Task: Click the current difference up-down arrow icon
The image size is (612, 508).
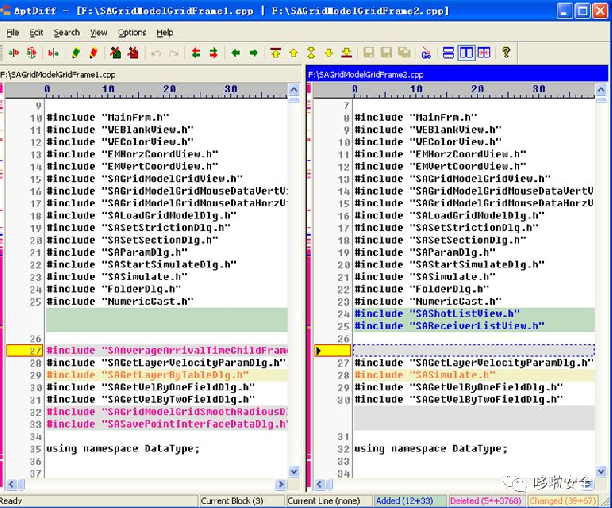Action: click(311, 53)
